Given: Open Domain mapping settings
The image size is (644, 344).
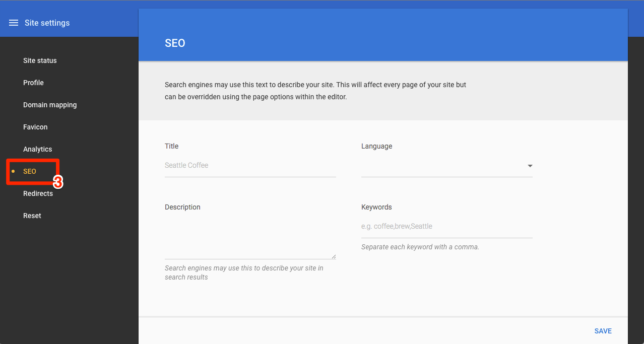Looking at the screenshot, I should click(50, 105).
